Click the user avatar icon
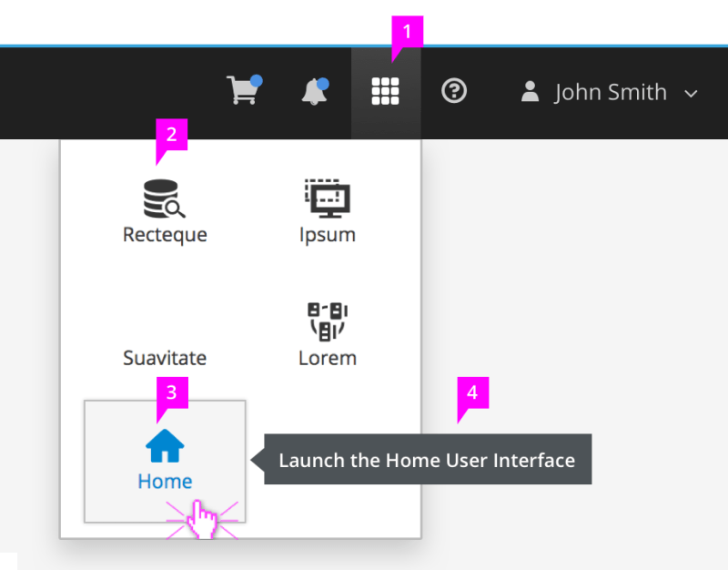The height and width of the screenshot is (570, 728). [530, 91]
